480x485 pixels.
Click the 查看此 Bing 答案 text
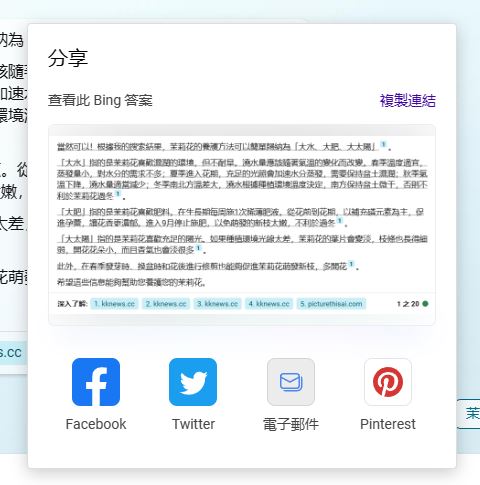[100, 101]
